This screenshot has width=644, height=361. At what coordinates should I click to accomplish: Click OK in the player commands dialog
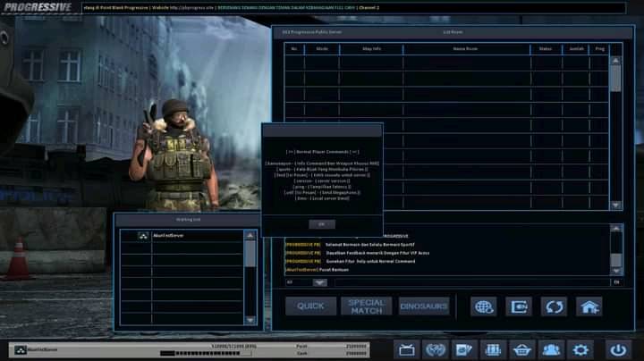[322, 224]
